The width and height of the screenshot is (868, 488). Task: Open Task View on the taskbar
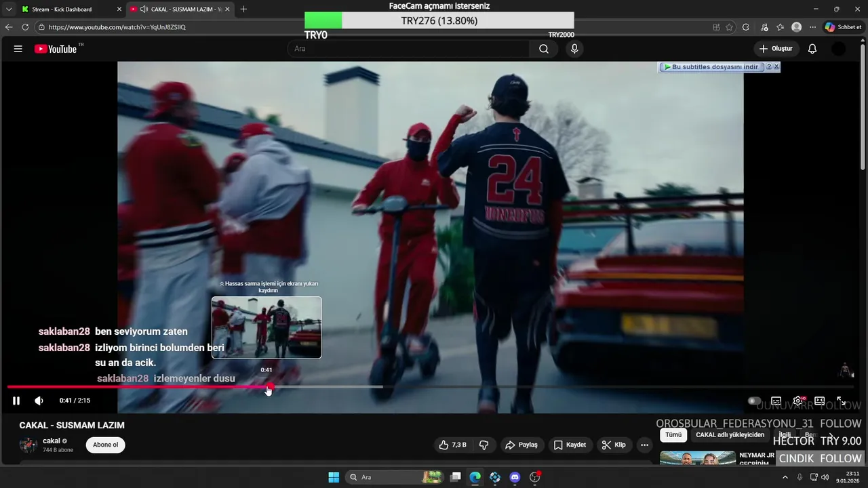456,477
